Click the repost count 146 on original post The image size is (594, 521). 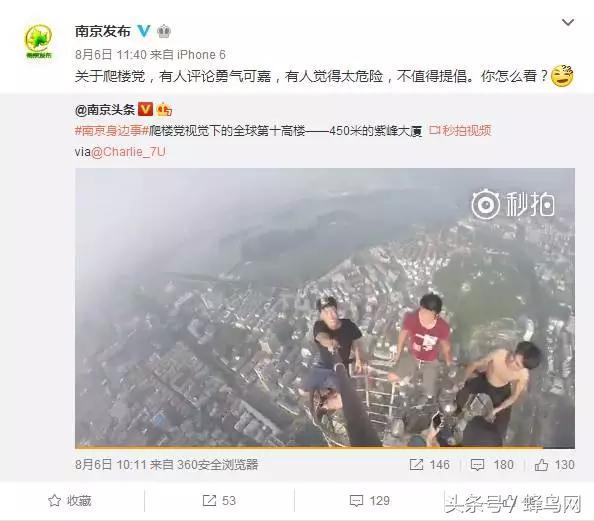click(430, 465)
